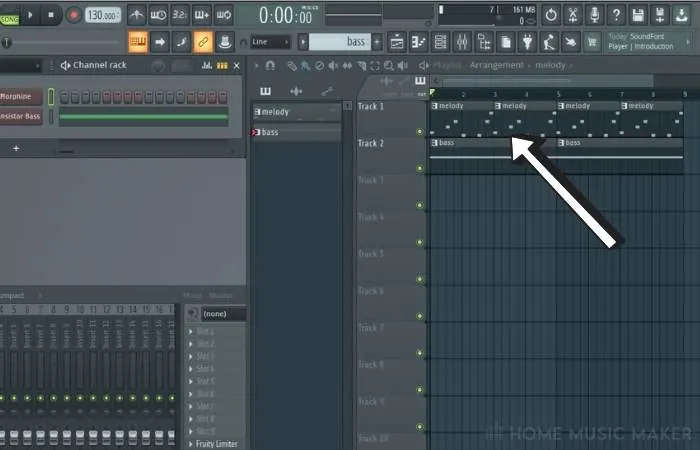Arm the red Record button
The width and height of the screenshot is (700, 450).
tap(74, 15)
